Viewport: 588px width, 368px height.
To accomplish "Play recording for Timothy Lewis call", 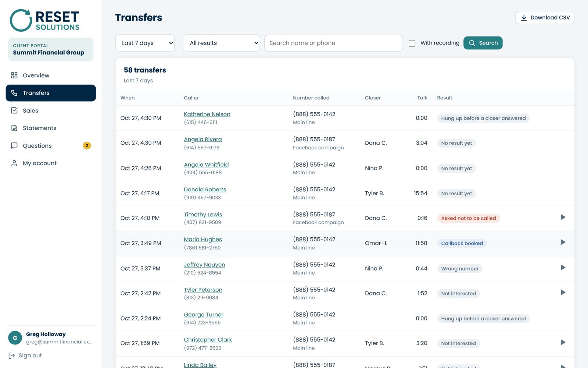I will coord(563,217).
